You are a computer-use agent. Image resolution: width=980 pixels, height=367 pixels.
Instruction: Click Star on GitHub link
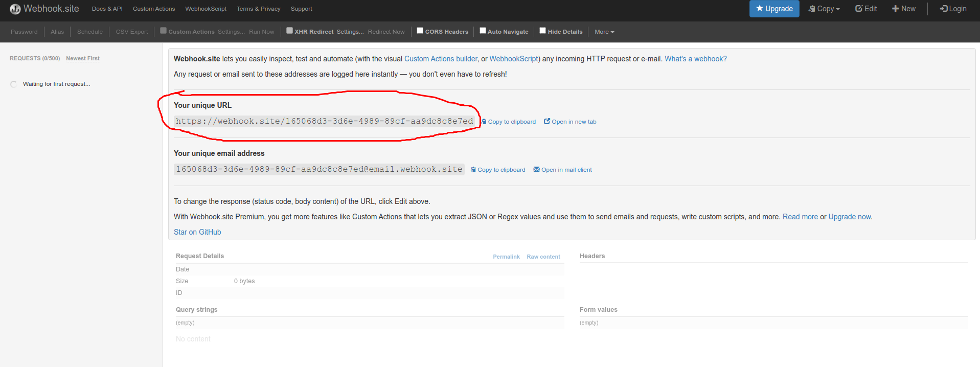[197, 232]
